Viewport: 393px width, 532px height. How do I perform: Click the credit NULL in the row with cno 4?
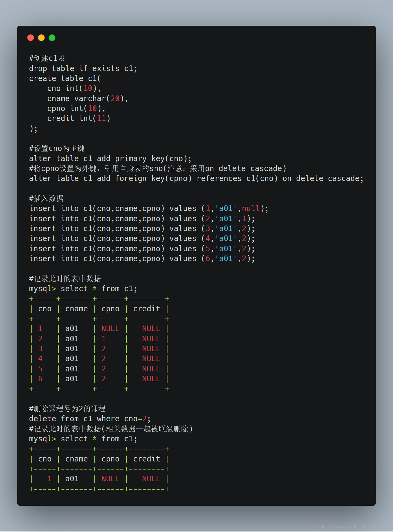[151, 359]
